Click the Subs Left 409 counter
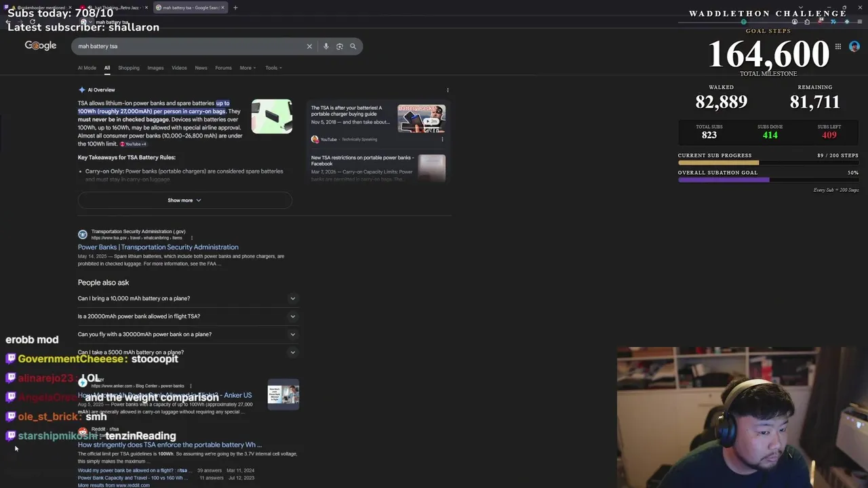The height and width of the screenshot is (488, 868). tap(829, 131)
